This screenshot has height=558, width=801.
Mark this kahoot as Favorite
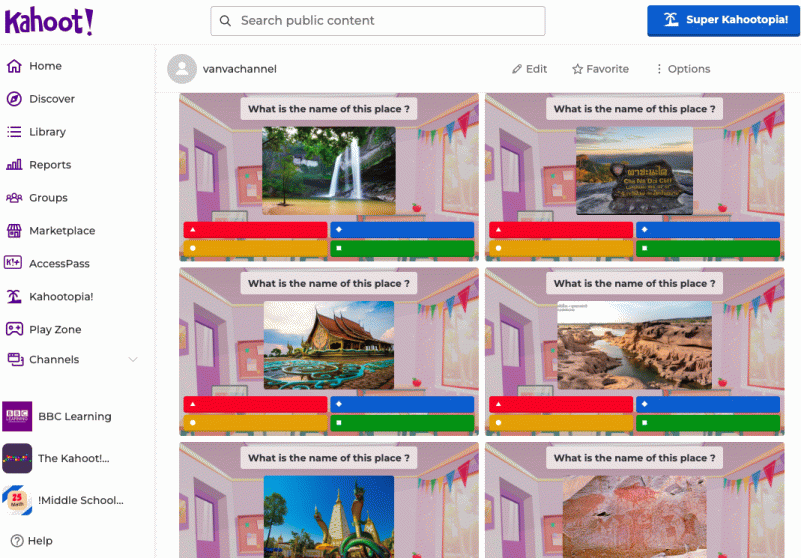click(600, 69)
